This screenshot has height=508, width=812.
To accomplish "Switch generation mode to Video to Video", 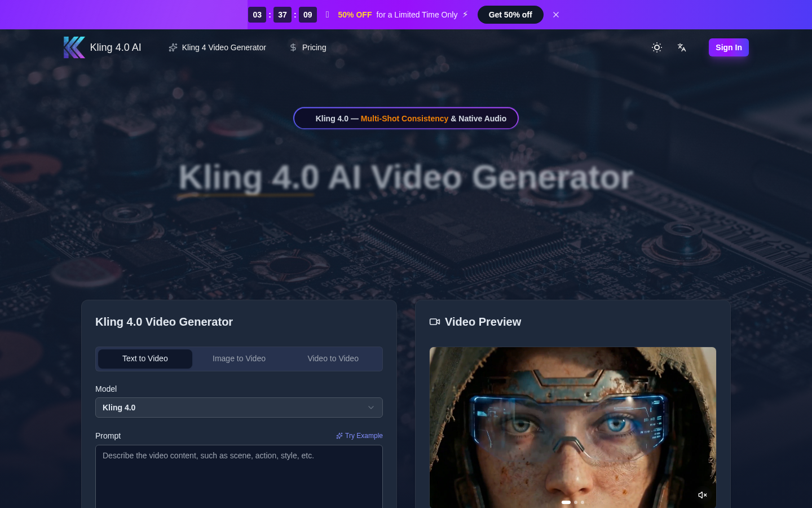I will coord(333,358).
